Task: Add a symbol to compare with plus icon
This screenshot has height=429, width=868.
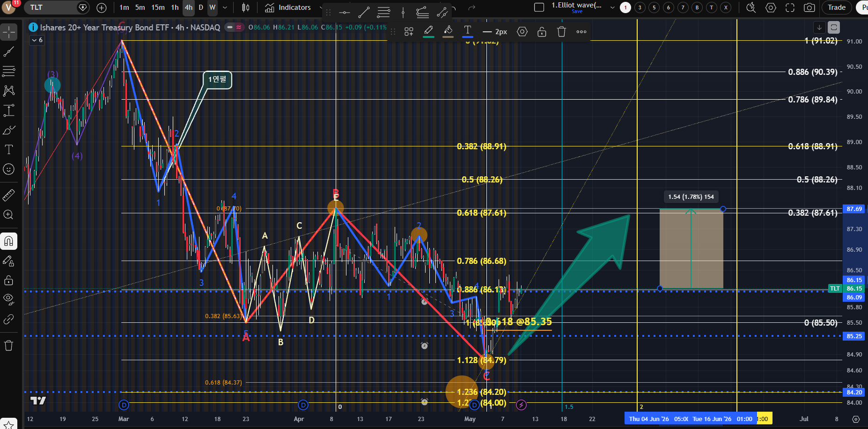Action: tap(102, 7)
